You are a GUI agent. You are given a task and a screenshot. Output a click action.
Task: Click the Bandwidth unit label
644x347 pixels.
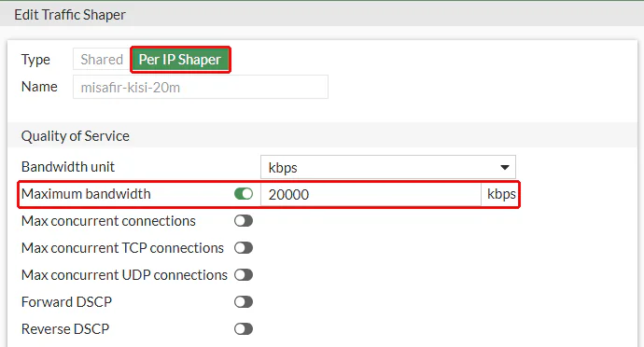point(68,167)
